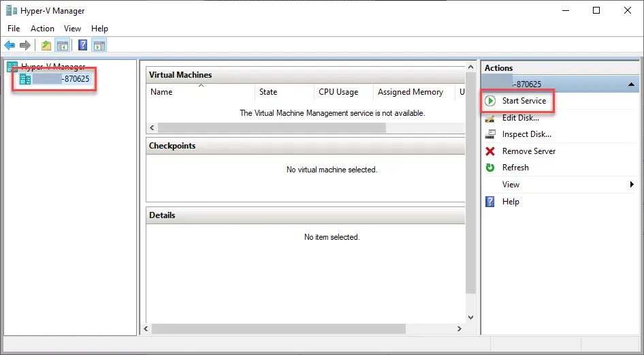Open the Action menu

point(42,29)
